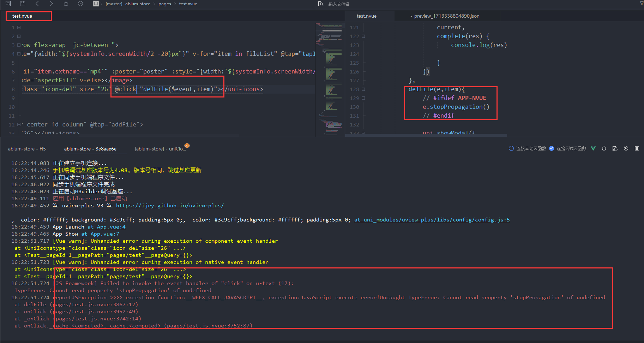Stop the run with square icon
This screenshot has height=343, width=644.
[637, 148]
